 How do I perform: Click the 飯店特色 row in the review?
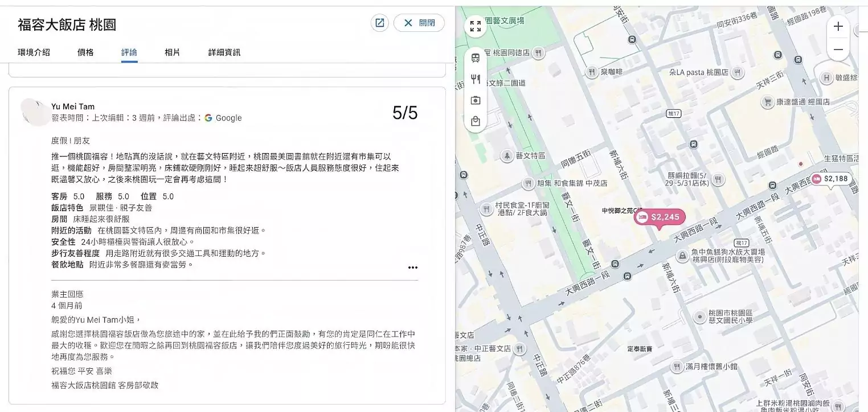coord(102,208)
